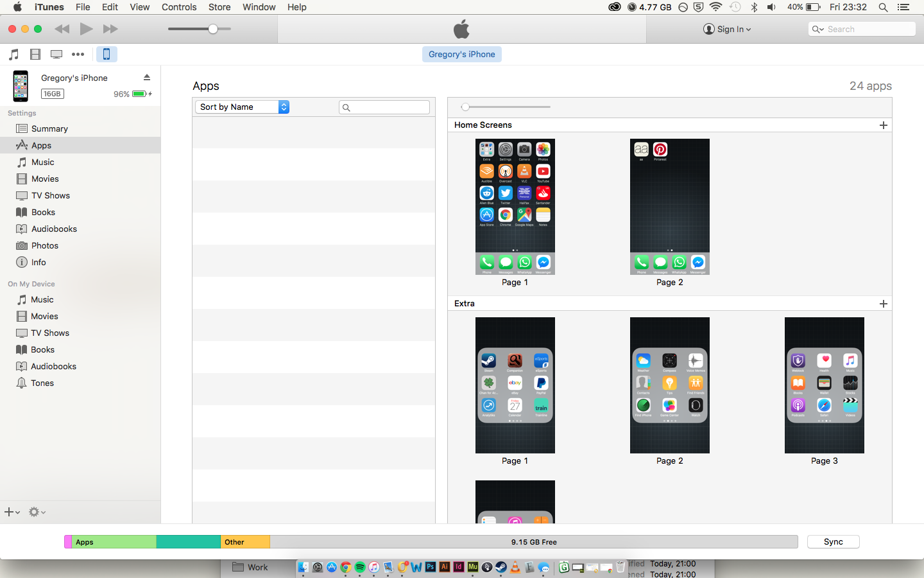This screenshot has width=924, height=578.
Task: Open Spotify from the Dock
Action: [360, 567]
